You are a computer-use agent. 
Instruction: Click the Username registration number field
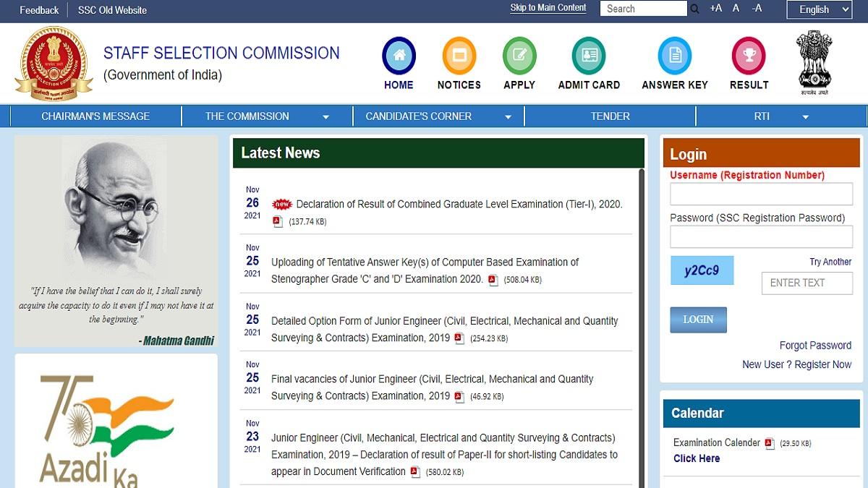pos(761,193)
